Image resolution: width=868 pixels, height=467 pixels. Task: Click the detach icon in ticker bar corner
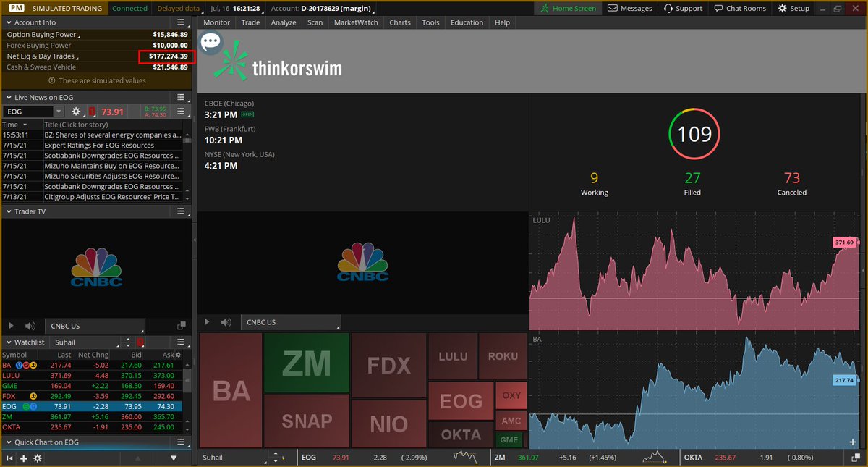click(x=854, y=458)
